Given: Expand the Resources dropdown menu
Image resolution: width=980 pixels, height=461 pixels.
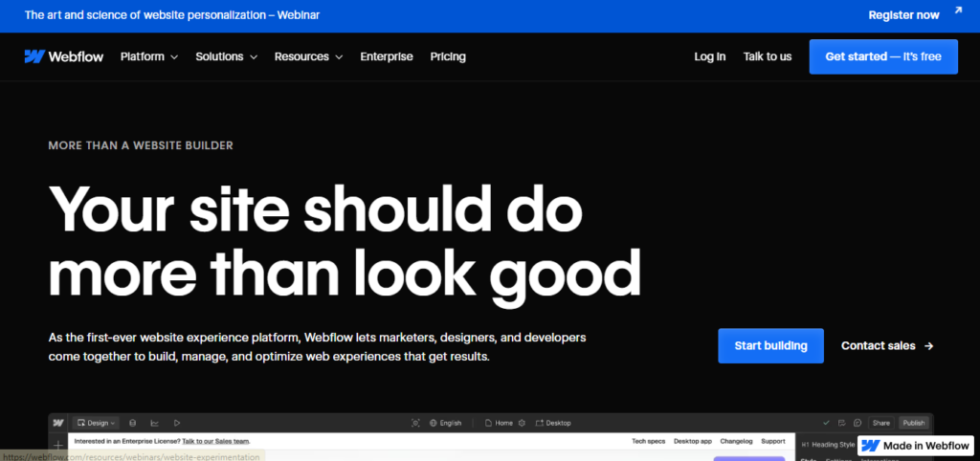Looking at the screenshot, I should click(309, 56).
